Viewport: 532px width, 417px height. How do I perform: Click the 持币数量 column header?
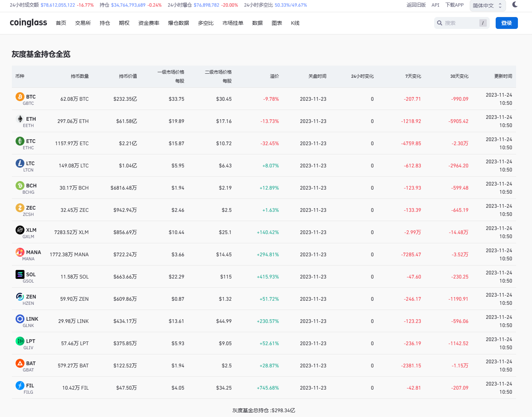(x=80, y=76)
